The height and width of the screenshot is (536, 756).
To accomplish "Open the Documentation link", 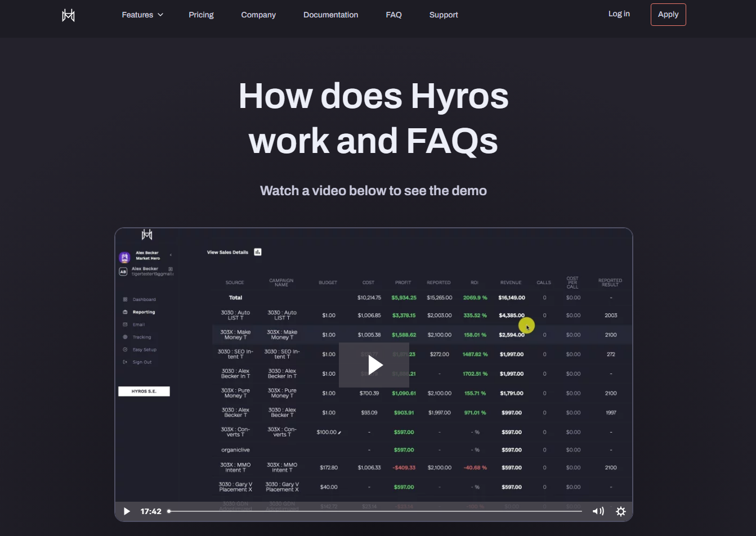I will (x=330, y=15).
